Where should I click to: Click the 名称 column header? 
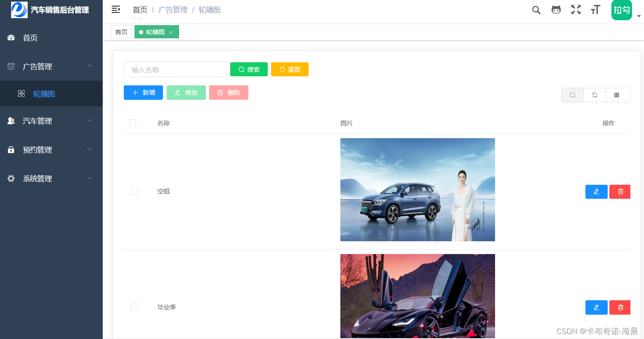[163, 123]
